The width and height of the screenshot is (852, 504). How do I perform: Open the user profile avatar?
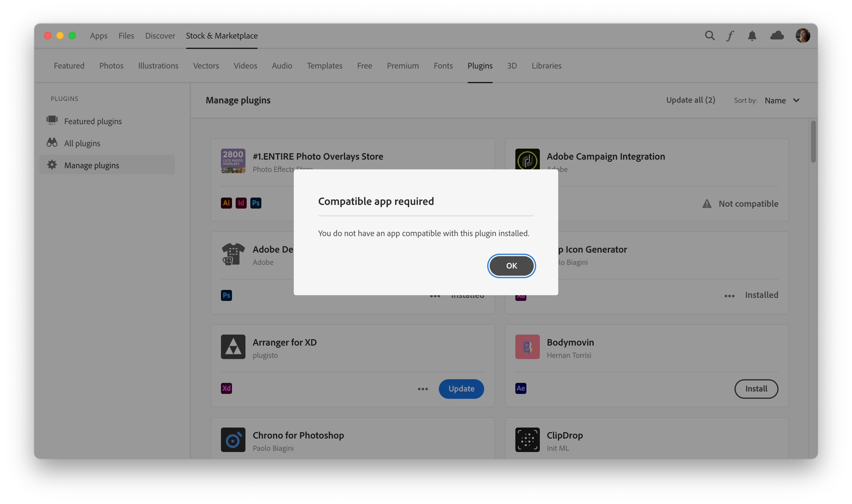(802, 36)
